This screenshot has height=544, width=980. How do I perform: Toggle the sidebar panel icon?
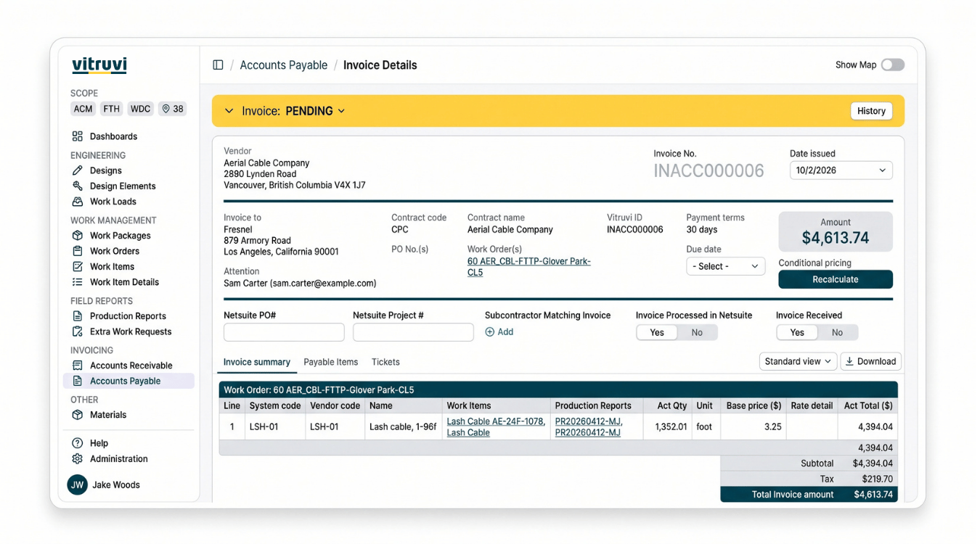tap(218, 65)
